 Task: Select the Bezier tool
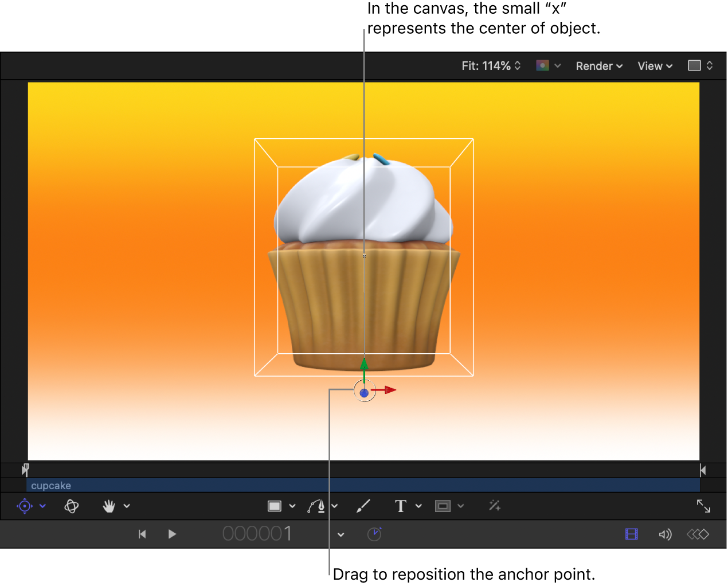pos(317,506)
